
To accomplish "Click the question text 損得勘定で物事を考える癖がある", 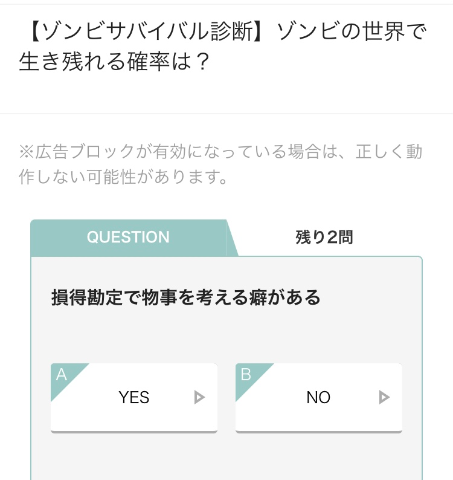I will (186, 297).
